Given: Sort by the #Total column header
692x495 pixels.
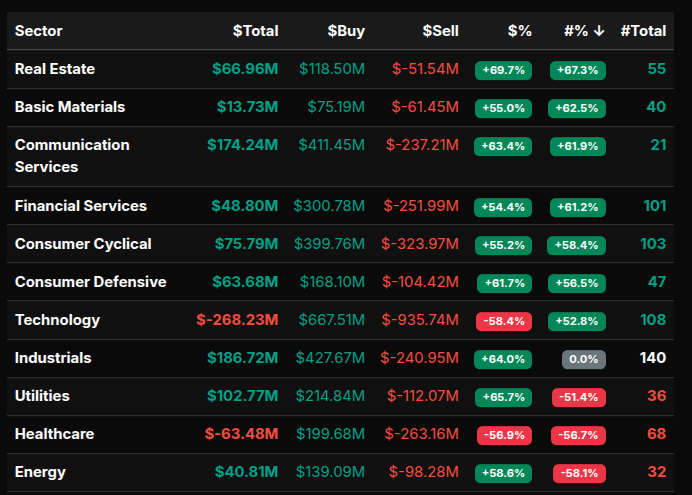Looking at the screenshot, I should 642,31.
